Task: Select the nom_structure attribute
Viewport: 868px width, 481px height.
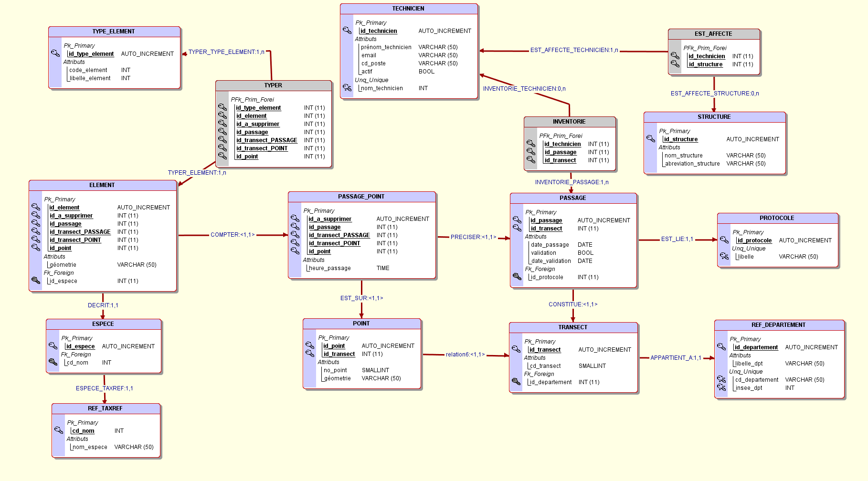Action: click(684, 156)
